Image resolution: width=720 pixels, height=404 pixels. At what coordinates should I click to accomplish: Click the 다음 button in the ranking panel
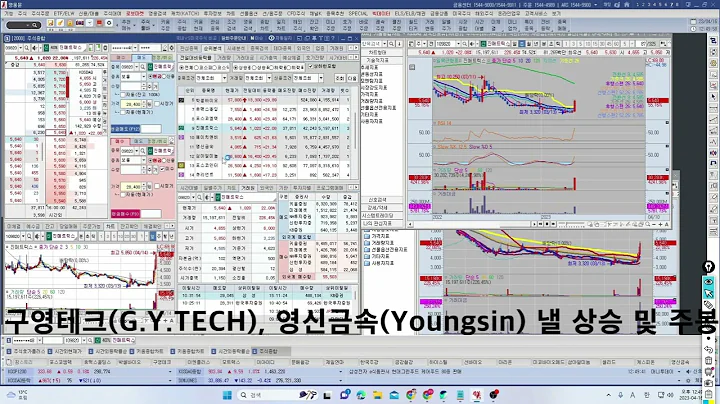pos(352,78)
